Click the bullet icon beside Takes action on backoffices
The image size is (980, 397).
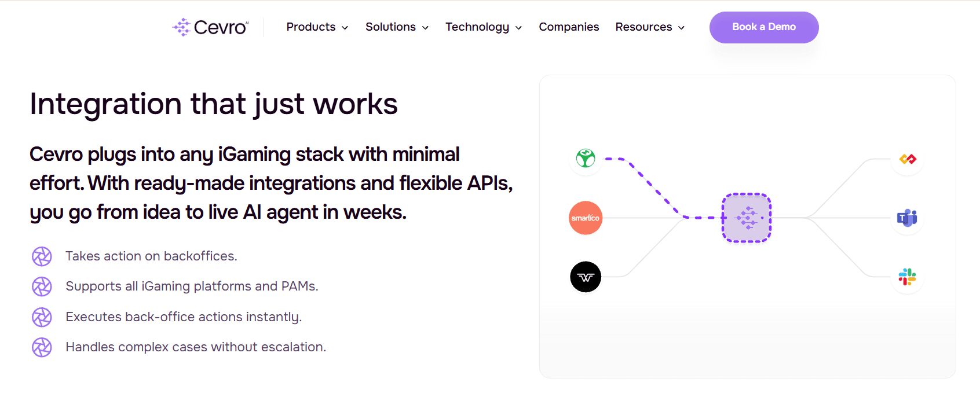click(42, 256)
